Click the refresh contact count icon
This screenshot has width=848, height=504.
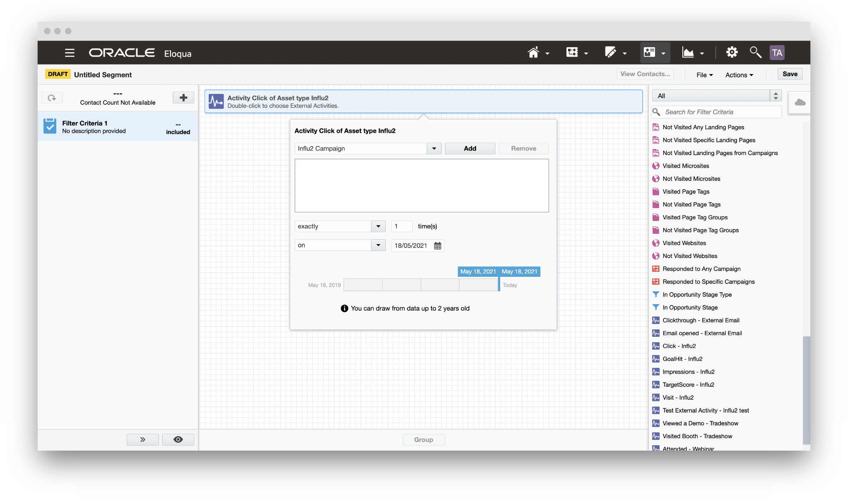pyautogui.click(x=52, y=98)
